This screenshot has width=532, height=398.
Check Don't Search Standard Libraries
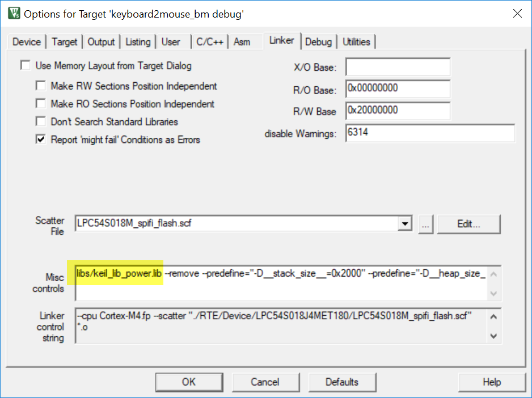[41, 121]
